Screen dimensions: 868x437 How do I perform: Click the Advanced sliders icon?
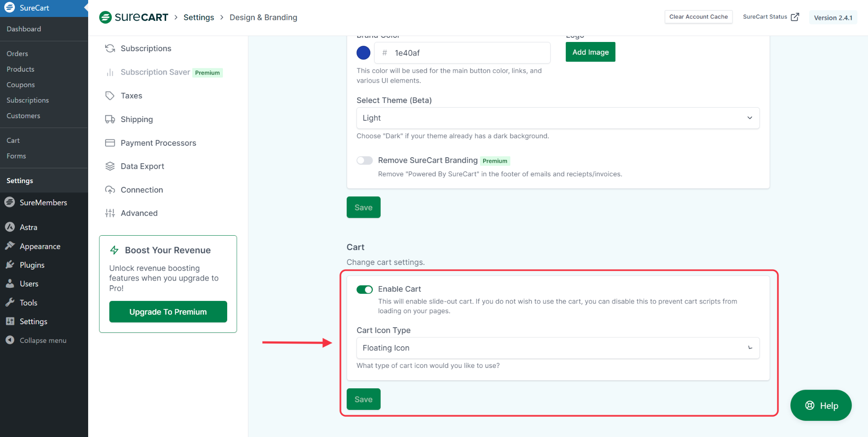110,213
